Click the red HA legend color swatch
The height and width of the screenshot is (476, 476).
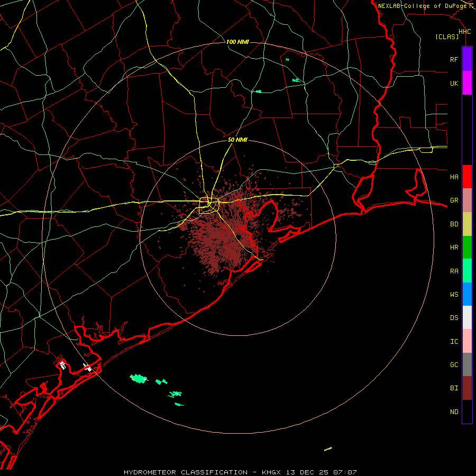(x=467, y=177)
